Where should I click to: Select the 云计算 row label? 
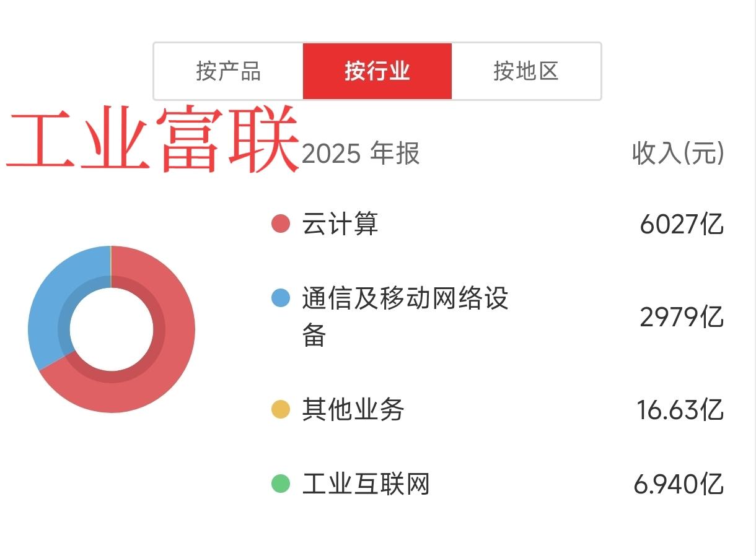(x=340, y=224)
